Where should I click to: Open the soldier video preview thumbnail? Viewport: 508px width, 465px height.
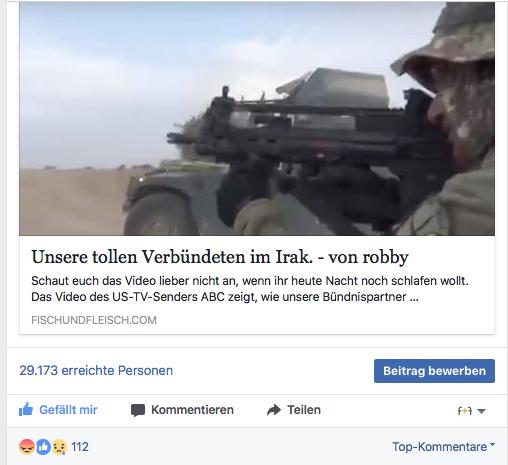coord(257,119)
